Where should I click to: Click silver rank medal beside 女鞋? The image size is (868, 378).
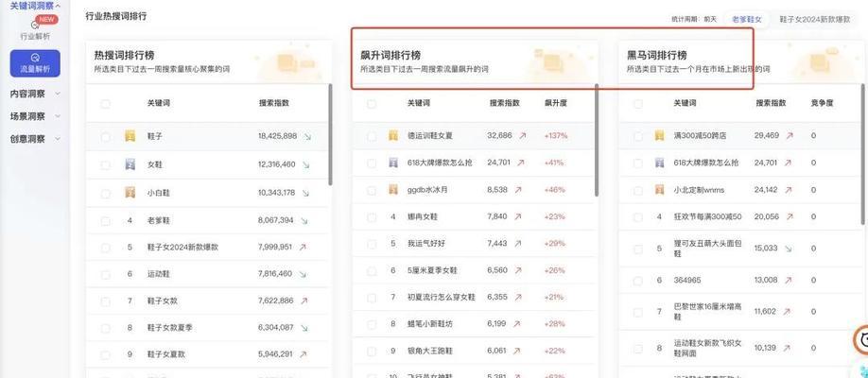point(130,164)
